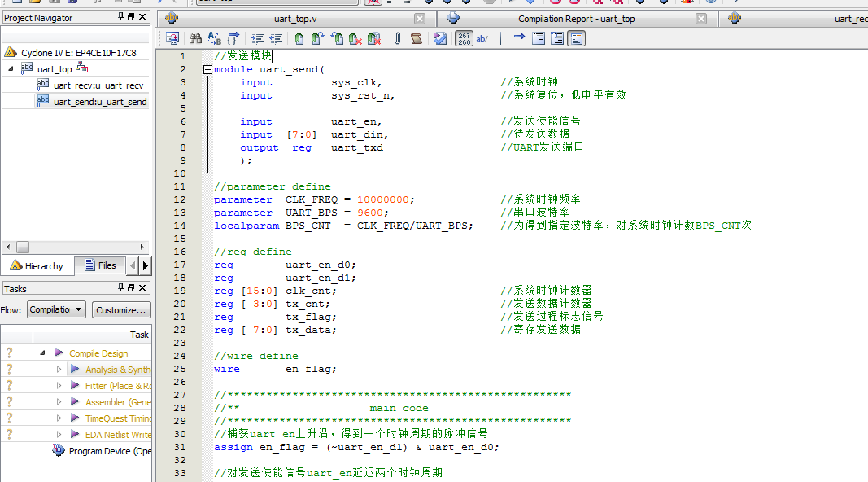Screen dimensions: 868x482
Task: Toggle line number display (267/268) button
Action: point(464,38)
